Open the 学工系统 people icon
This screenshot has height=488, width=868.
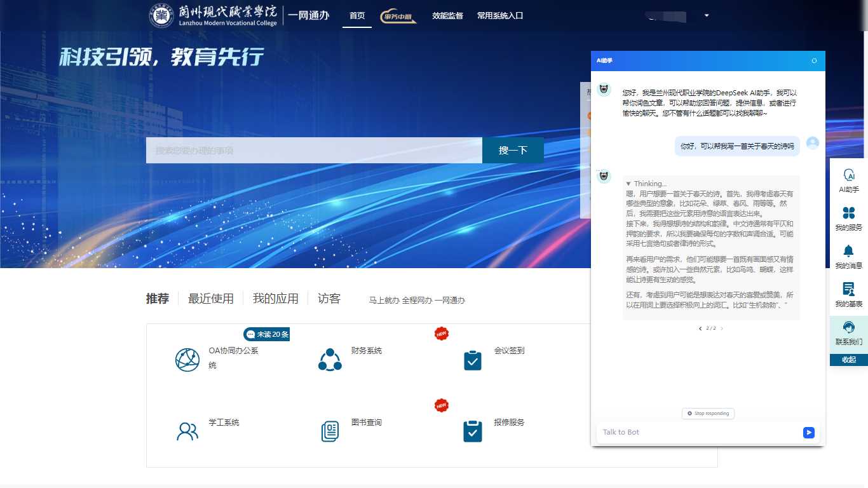coord(187,431)
